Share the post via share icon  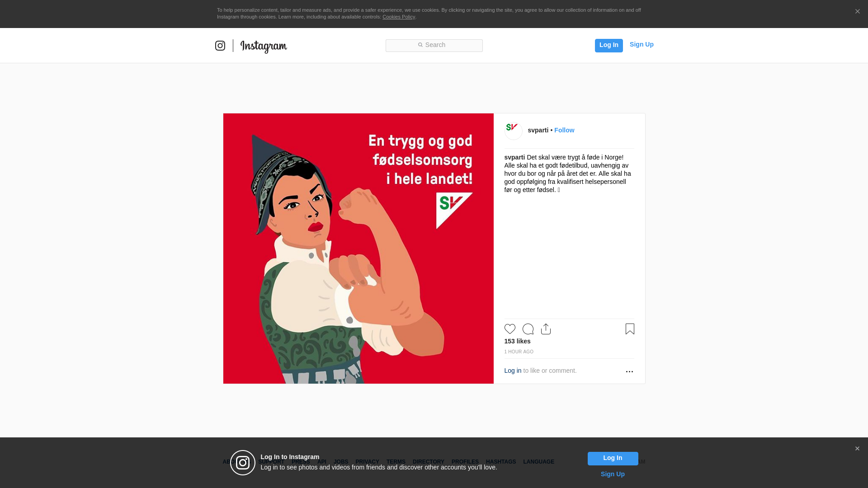[546, 329]
